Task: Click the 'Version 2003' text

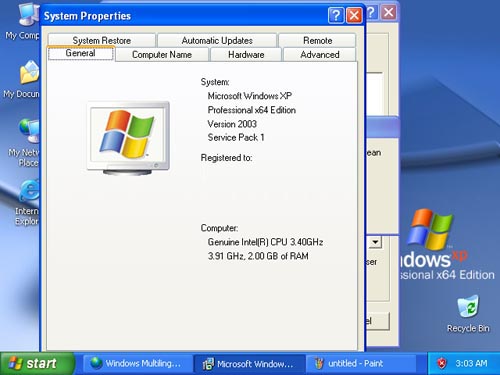Action: (x=232, y=124)
